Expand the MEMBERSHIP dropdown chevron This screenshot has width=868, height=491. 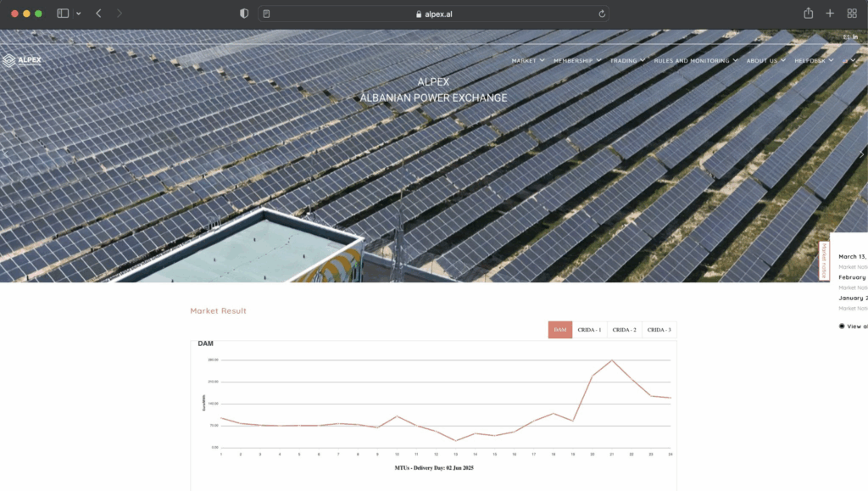[598, 60]
